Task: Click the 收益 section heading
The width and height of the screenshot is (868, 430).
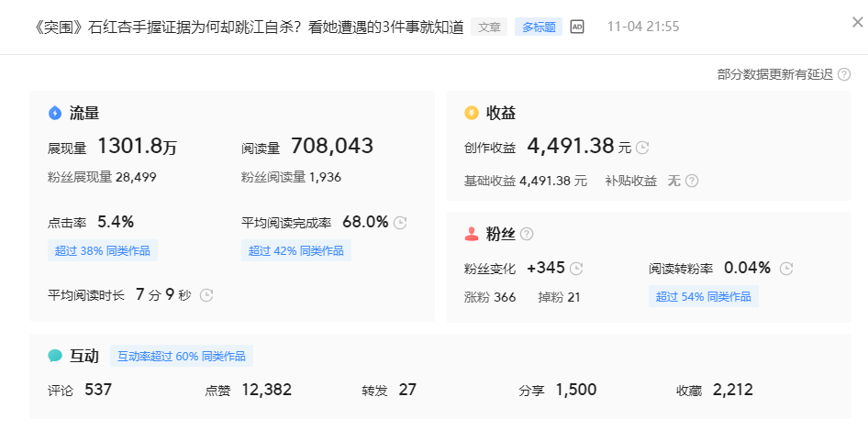Action: click(x=501, y=114)
